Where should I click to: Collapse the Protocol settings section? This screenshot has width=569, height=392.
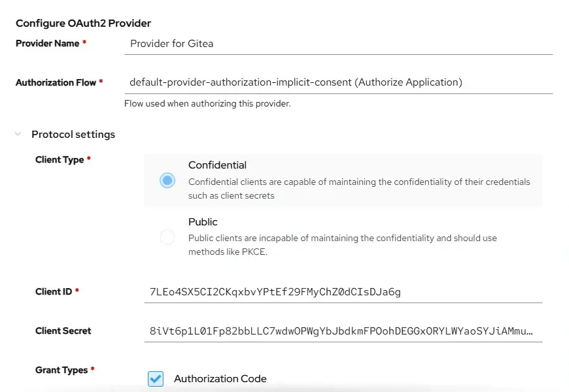(x=18, y=134)
